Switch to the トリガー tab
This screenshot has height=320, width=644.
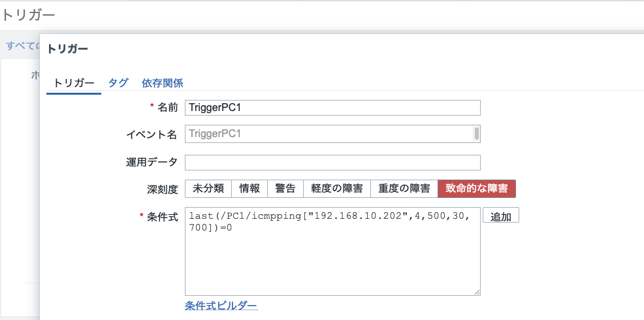[x=74, y=84]
